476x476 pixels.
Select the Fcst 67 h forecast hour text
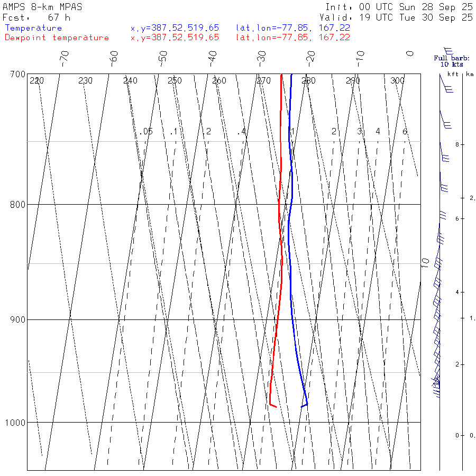tap(36, 17)
